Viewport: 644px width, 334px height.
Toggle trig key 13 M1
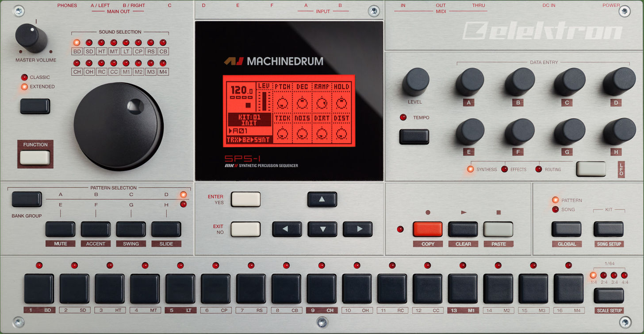463,289
